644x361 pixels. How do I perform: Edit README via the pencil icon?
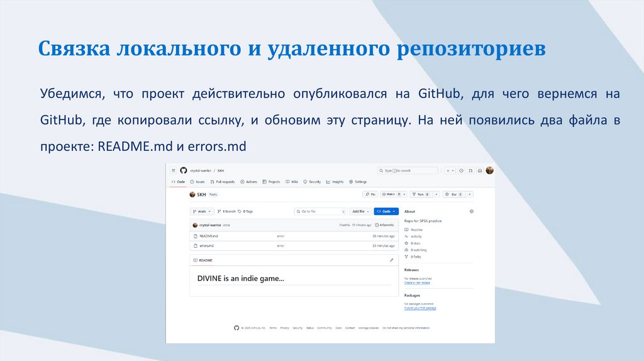(391, 260)
